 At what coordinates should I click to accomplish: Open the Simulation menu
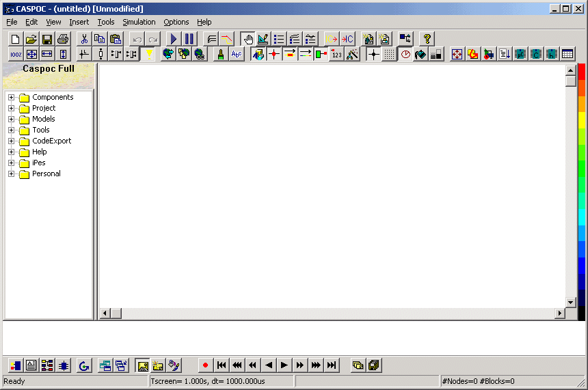[x=139, y=22]
